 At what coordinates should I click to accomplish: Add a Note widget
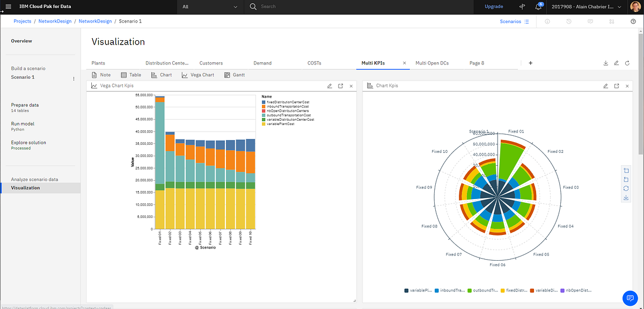pyautogui.click(x=101, y=75)
